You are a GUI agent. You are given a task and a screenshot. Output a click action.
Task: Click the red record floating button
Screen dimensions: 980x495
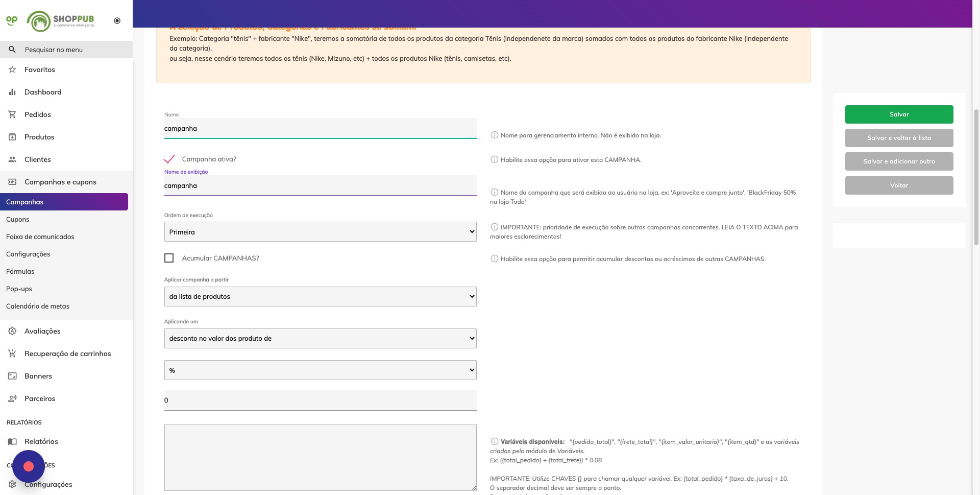[x=29, y=466]
